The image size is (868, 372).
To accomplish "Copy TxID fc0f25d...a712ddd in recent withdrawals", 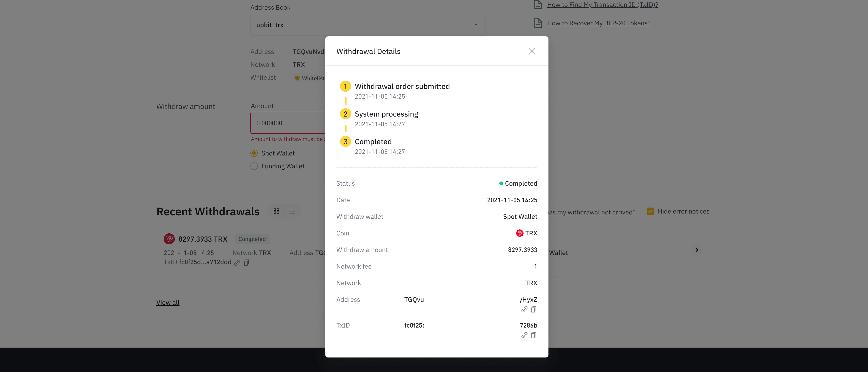I will (x=246, y=263).
